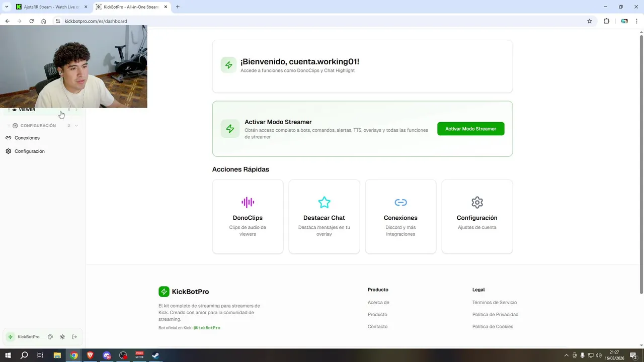
Task: Open the Discord taskbar icon
Action: [x=107, y=355]
